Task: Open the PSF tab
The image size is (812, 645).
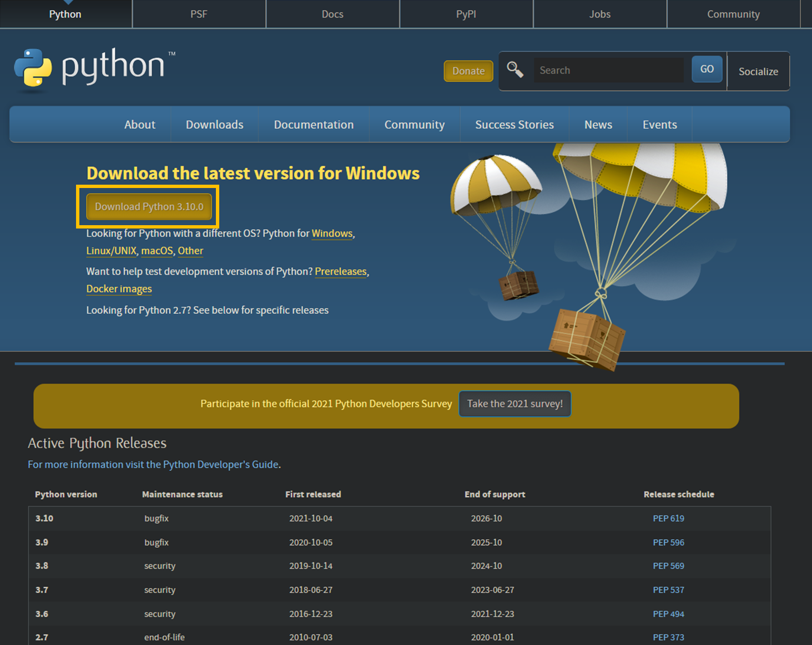Action: click(199, 14)
